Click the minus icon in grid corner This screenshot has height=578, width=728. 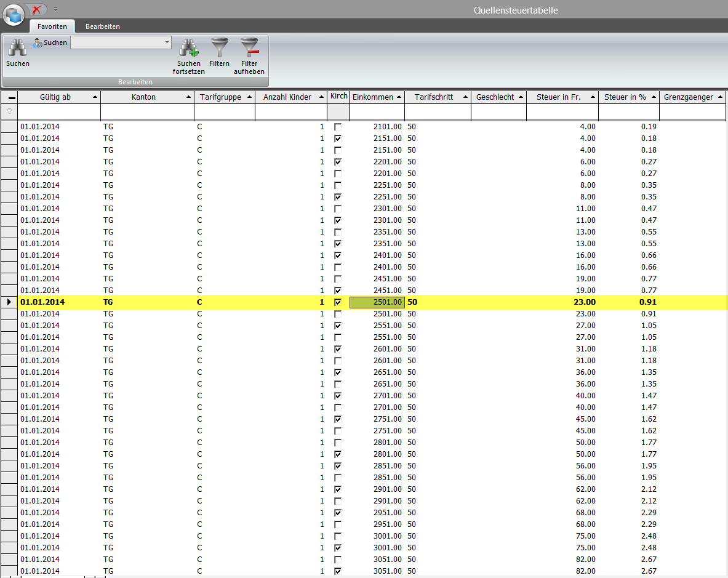click(12, 98)
